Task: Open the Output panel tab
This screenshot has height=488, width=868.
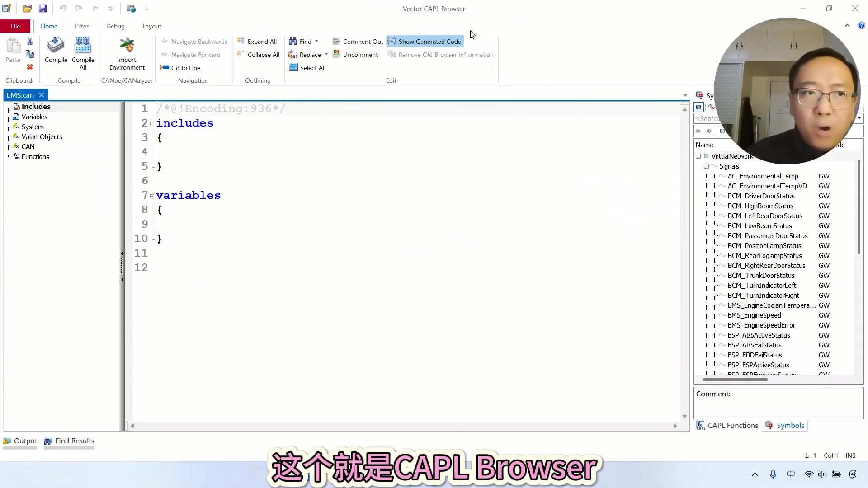Action: [20, 441]
